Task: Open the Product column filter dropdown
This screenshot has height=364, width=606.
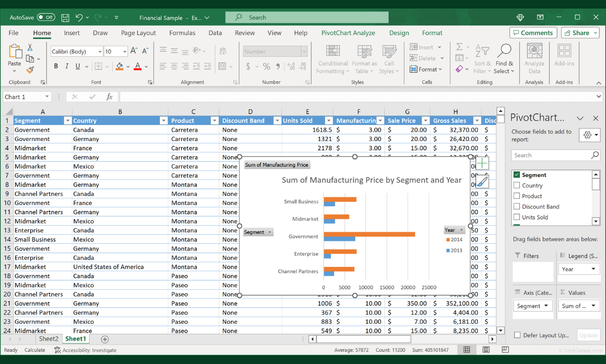Action: (214, 121)
